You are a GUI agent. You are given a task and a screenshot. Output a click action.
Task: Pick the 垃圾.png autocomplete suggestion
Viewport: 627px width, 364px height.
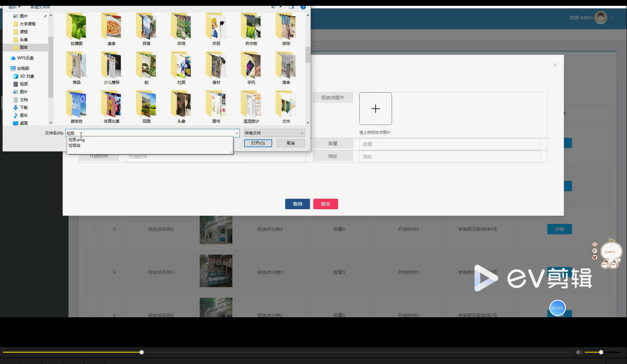[x=77, y=140]
